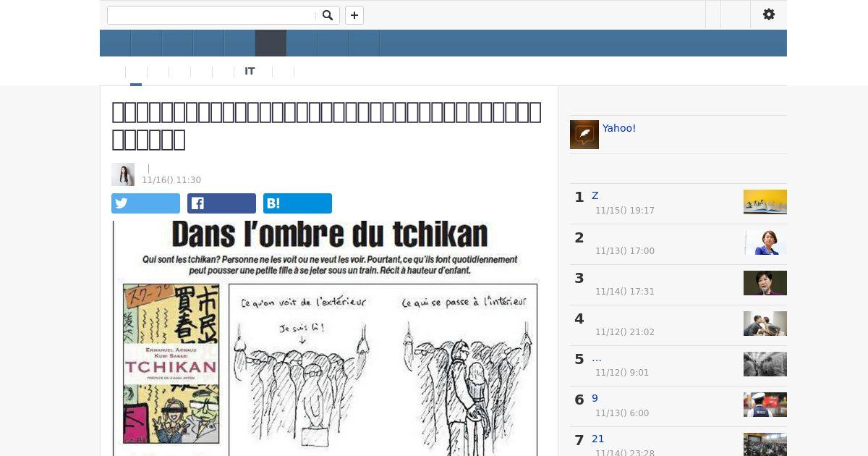Open ranking thumbnail dated 11/14 23:28
This screenshot has width=868, height=456.
tap(765, 444)
